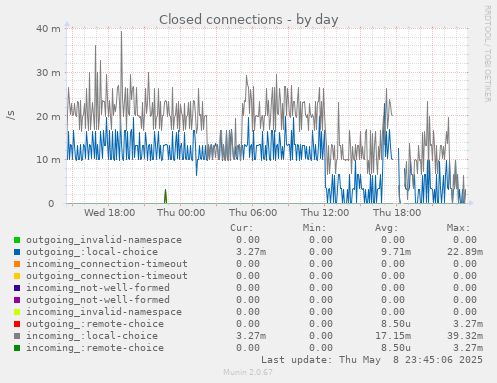Viewport: 497px width, 383px height.
Task: Click the Thu 18:00 x-axis label
Action: 397,213
